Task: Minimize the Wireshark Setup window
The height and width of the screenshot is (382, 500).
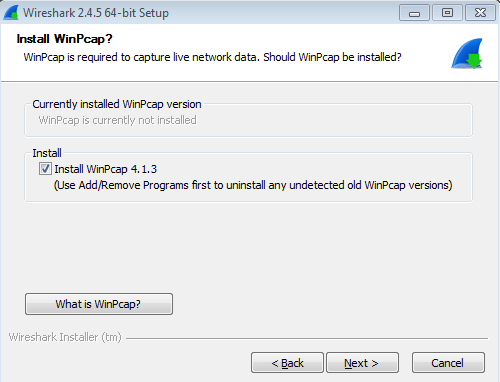Action: (x=414, y=13)
